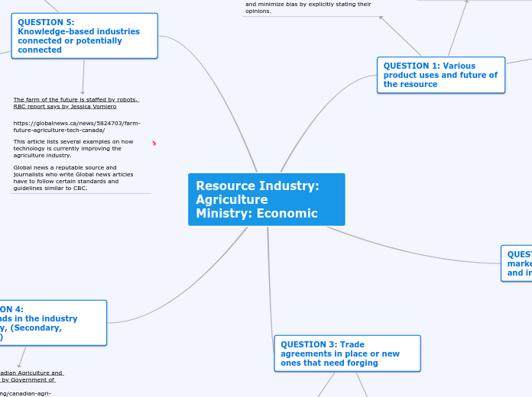Viewport: 532px width, 397px height.
Task: Click the 'canadian-agri-' URL text
Action: [25, 394]
